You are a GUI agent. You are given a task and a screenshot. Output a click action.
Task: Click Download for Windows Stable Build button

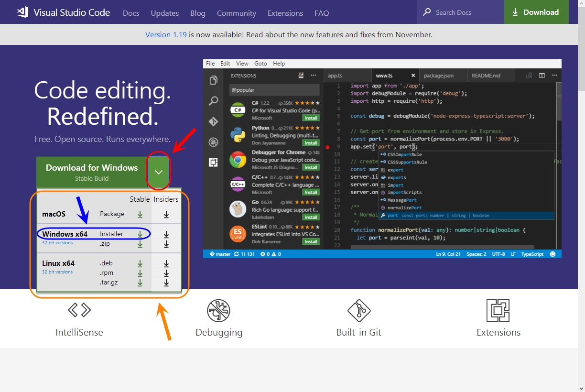(x=92, y=172)
